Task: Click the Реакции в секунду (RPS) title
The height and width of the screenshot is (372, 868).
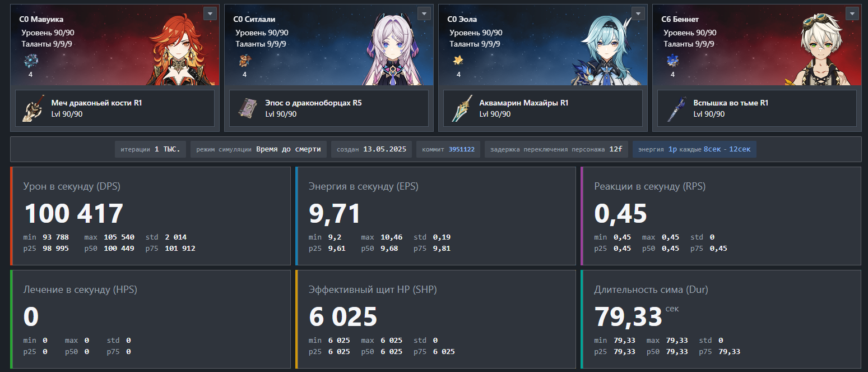Action: point(650,186)
